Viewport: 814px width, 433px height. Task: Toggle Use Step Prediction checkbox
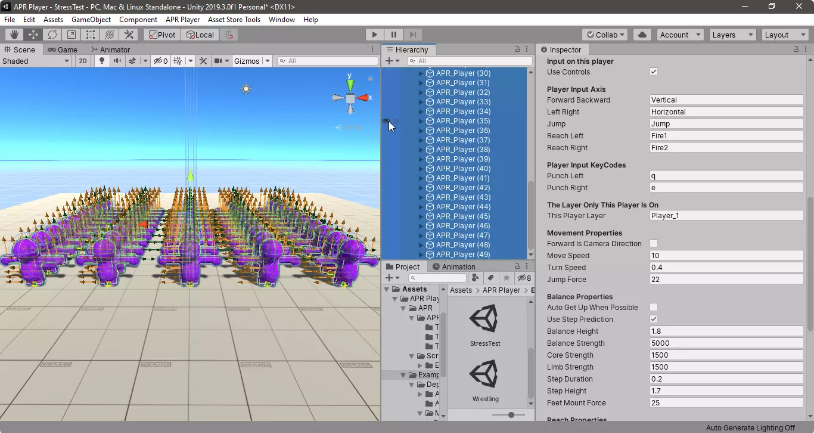(x=654, y=319)
